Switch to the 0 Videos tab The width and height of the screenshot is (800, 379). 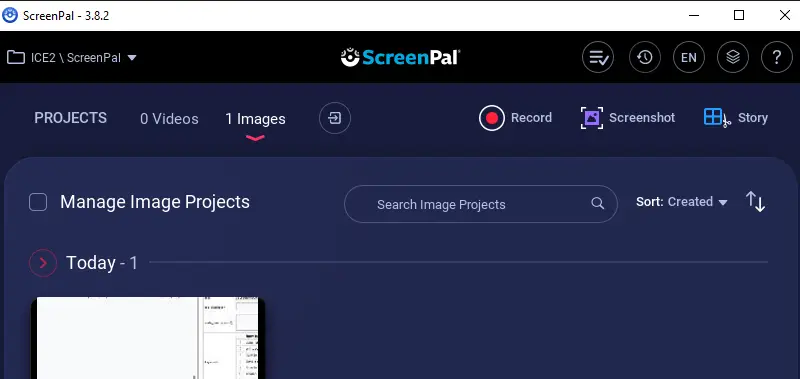pos(169,119)
